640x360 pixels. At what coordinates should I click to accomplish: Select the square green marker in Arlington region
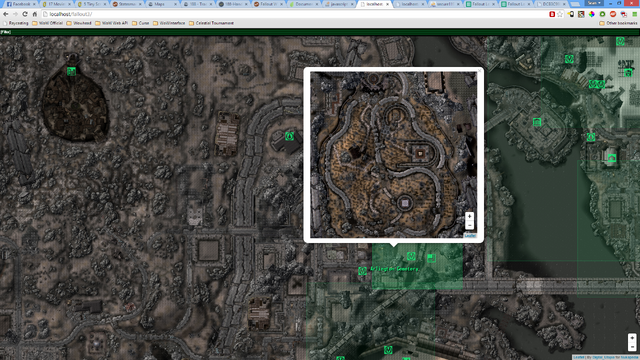[x=431, y=258]
